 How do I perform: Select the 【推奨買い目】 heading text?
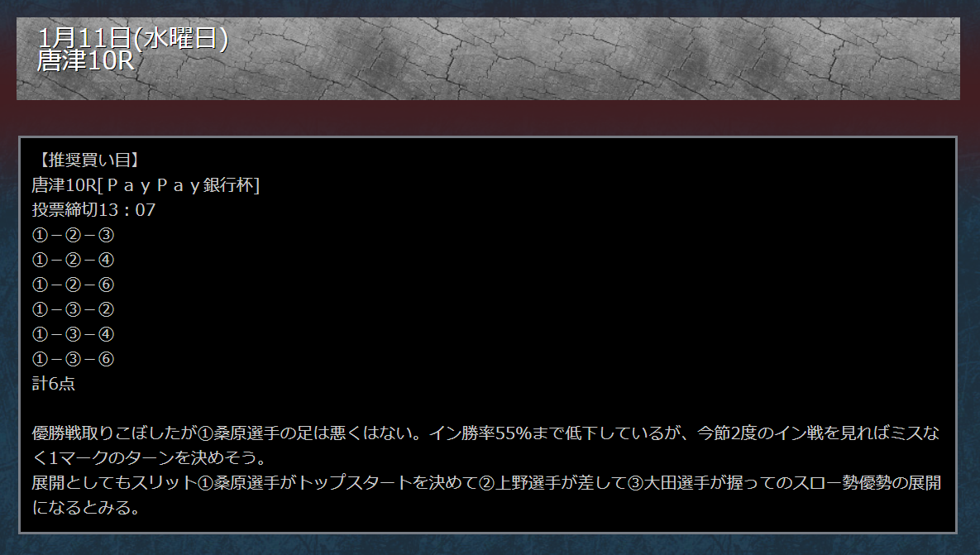pos(88,160)
